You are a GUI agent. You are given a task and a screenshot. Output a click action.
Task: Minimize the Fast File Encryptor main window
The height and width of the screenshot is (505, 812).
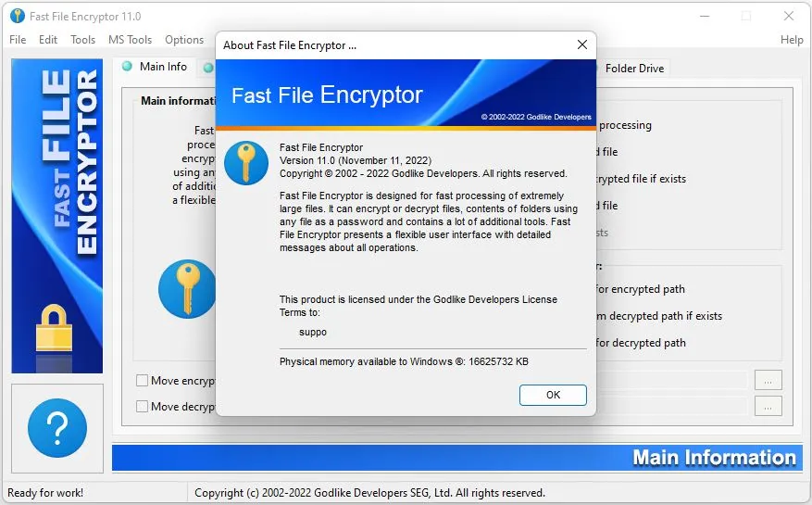[705, 16]
